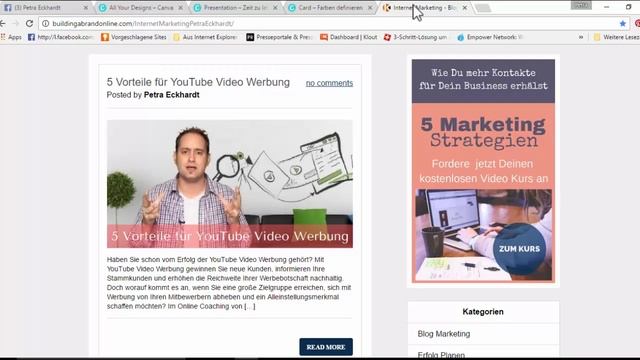Click the Kategorien widget heading
The width and height of the screenshot is (640, 360).
(483, 312)
